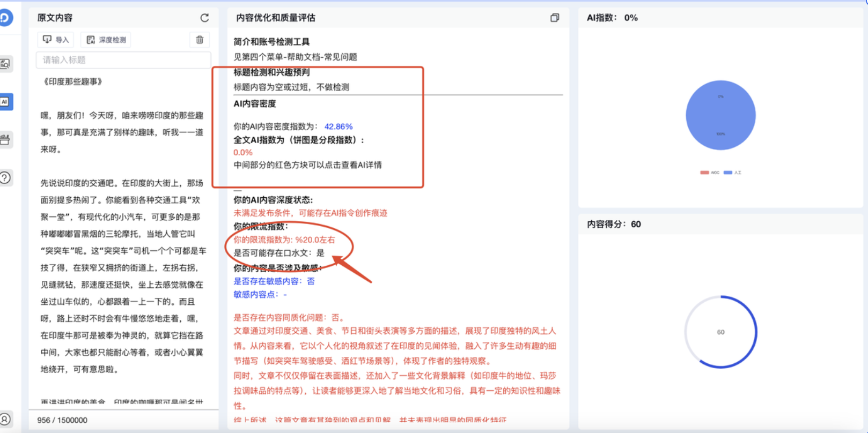
Task: Click the 你的AI内容深度状态 heading
Action: click(273, 200)
